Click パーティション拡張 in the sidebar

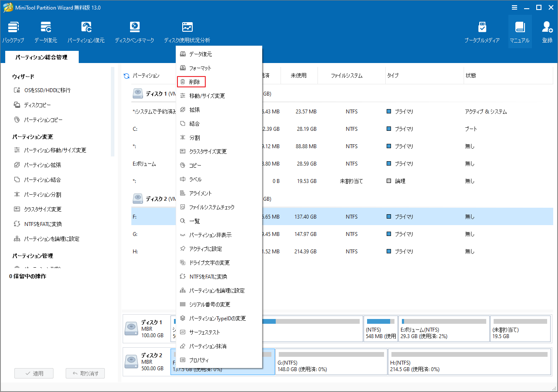[x=42, y=165]
